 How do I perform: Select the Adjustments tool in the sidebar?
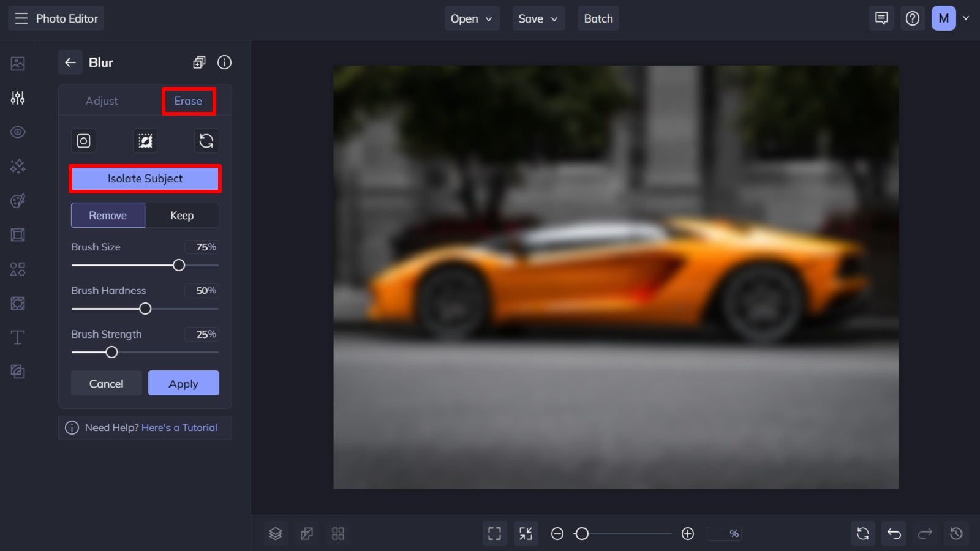pyautogui.click(x=18, y=97)
